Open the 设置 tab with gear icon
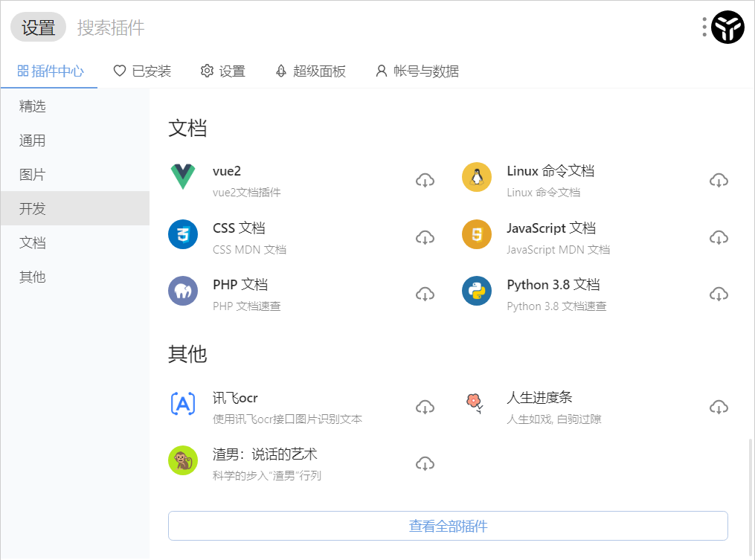The height and width of the screenshot is (560, 755). point(223,71)
